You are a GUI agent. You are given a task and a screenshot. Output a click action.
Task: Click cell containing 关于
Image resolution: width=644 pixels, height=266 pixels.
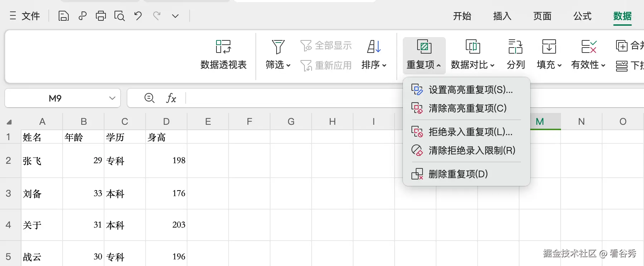coord(42,225)
